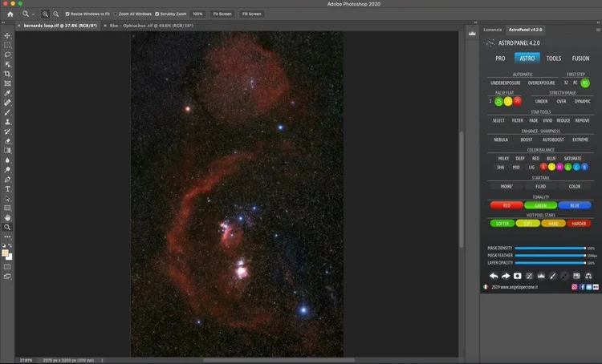Screen dimensions: 602x364
Task: Select the Gradient tool
Action: click(7, 151)
